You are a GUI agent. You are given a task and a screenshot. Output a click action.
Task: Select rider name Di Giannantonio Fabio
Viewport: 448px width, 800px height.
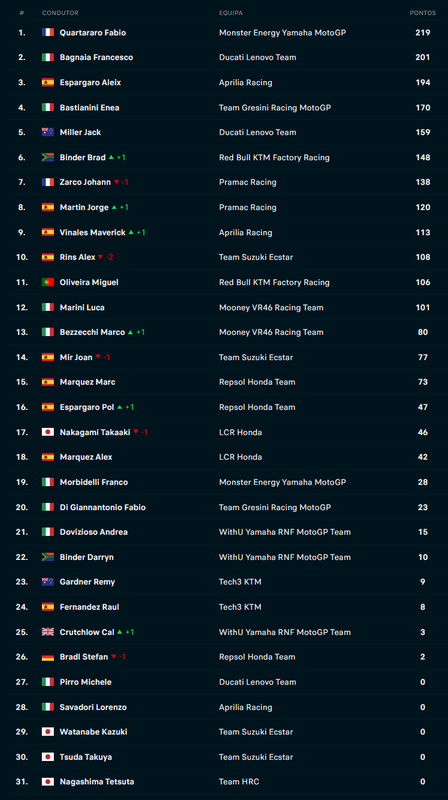(x=103, y=507)
